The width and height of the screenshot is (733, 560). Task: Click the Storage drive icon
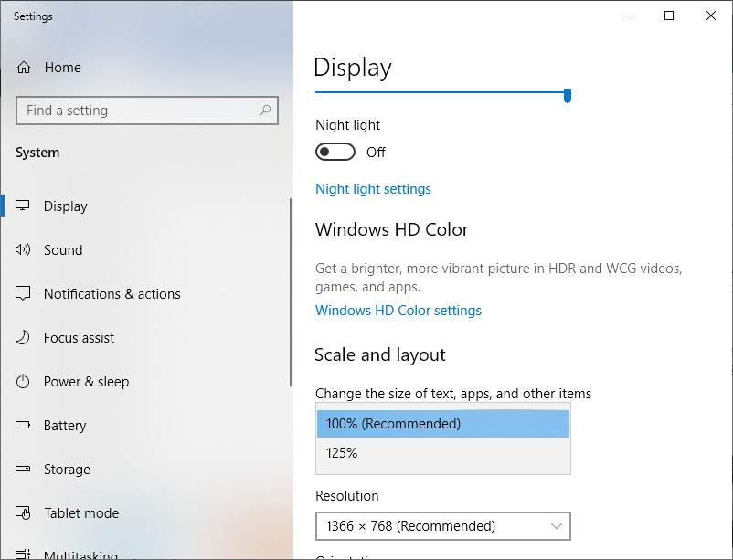point(24,470)
